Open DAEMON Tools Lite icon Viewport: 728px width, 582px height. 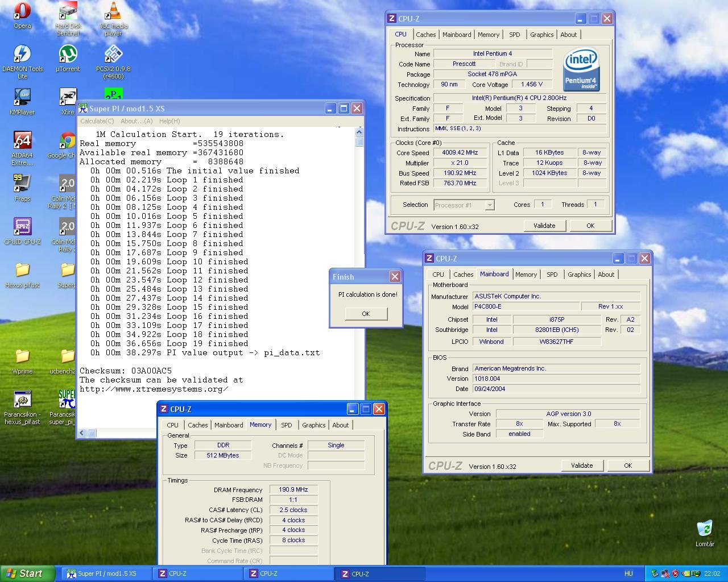pyautogui.click(x=22, y=62)
